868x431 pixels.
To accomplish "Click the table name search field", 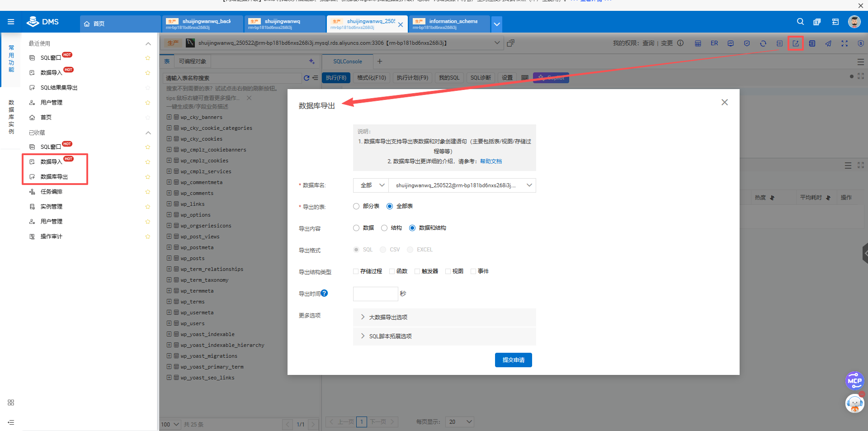I will [x=232, y=78].
